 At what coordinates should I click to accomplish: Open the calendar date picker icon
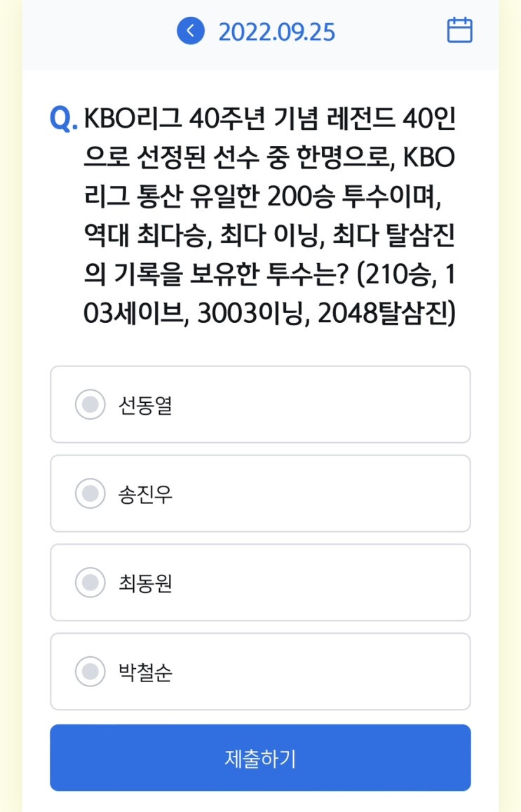pos(459,30)
